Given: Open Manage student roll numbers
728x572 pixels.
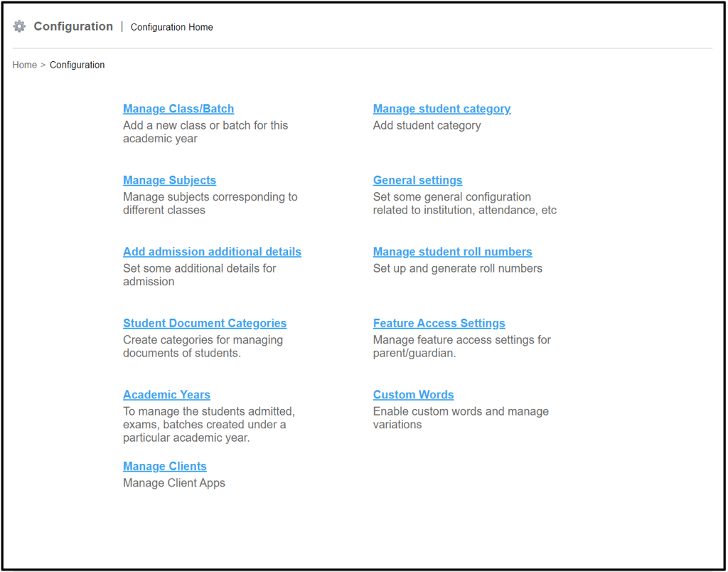Looking at the screenshot, I should click(x=452, y=252).
